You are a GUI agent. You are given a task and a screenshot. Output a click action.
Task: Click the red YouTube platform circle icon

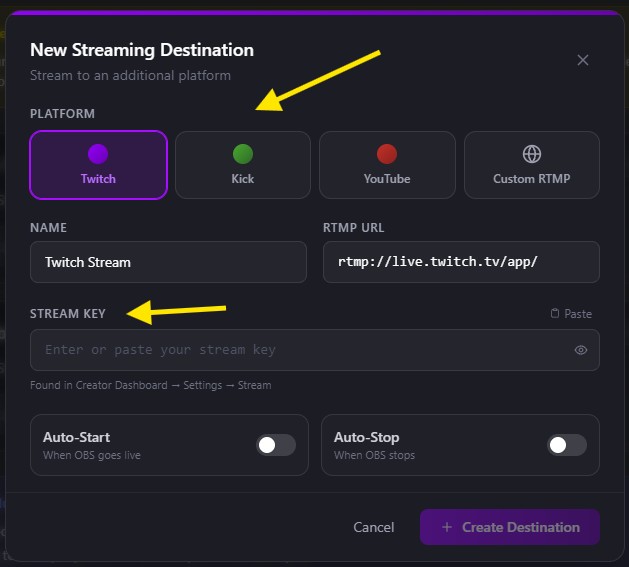(x=387, y=154)
